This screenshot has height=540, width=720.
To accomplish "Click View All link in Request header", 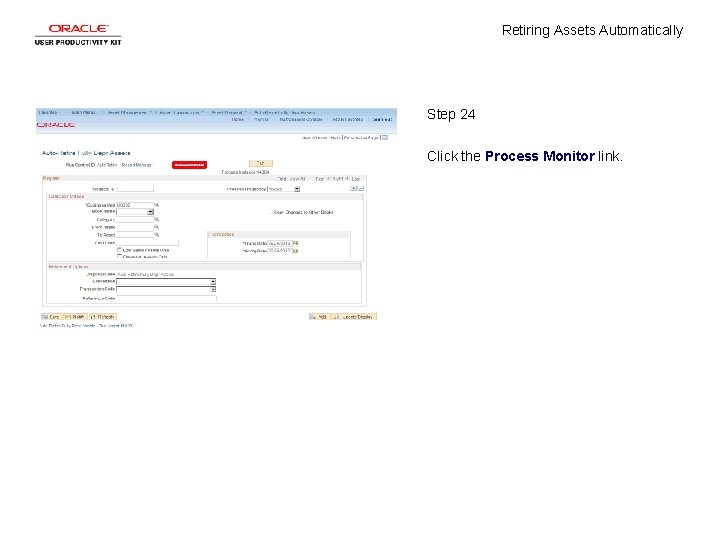I will pyautogui.click(x=298, y=179).
